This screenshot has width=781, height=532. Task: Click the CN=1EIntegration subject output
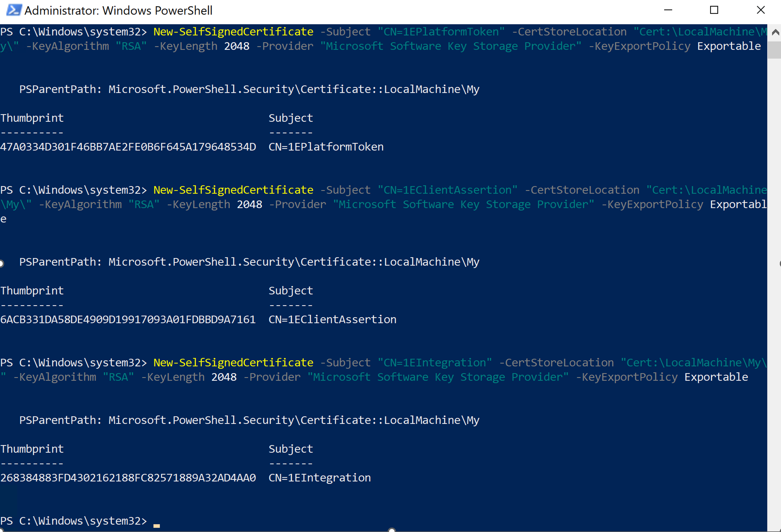coord(319,478)
